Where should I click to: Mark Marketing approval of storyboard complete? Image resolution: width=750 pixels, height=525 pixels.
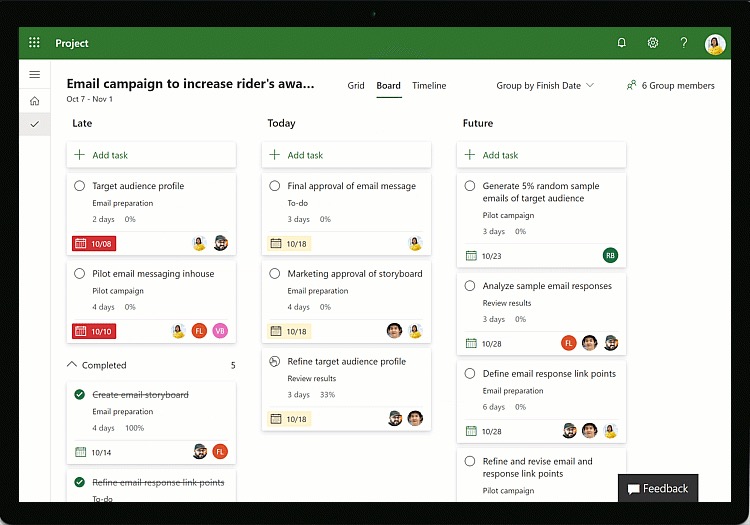(x=275, y=273)
